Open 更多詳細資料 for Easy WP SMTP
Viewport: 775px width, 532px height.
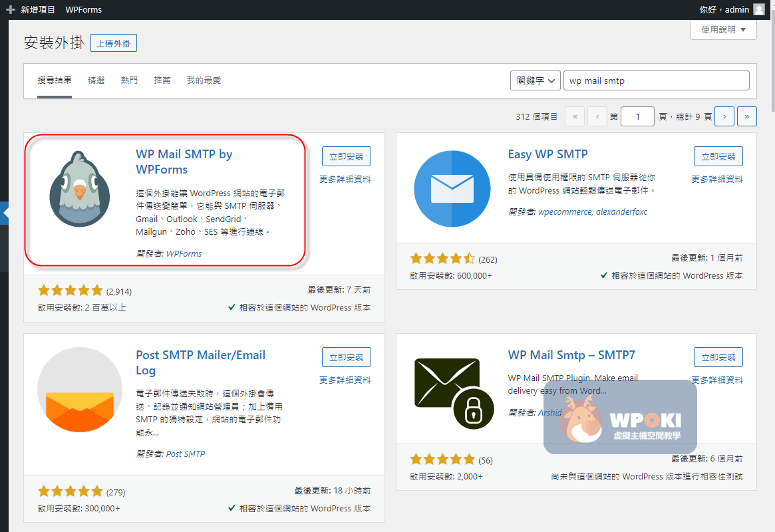(717, 179)
